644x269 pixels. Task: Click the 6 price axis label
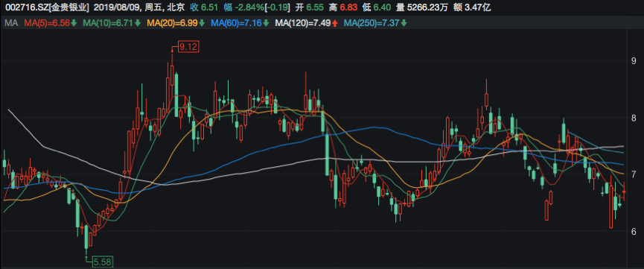(634, 232)
